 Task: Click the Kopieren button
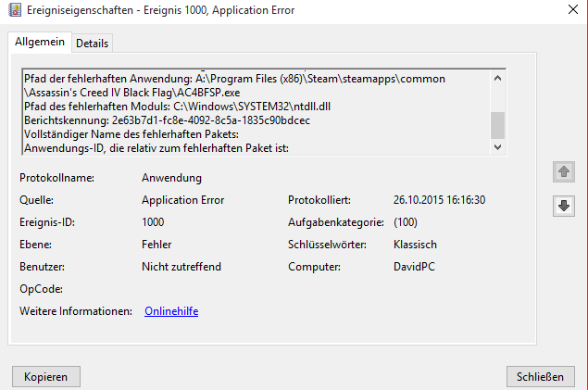(46, 376)
